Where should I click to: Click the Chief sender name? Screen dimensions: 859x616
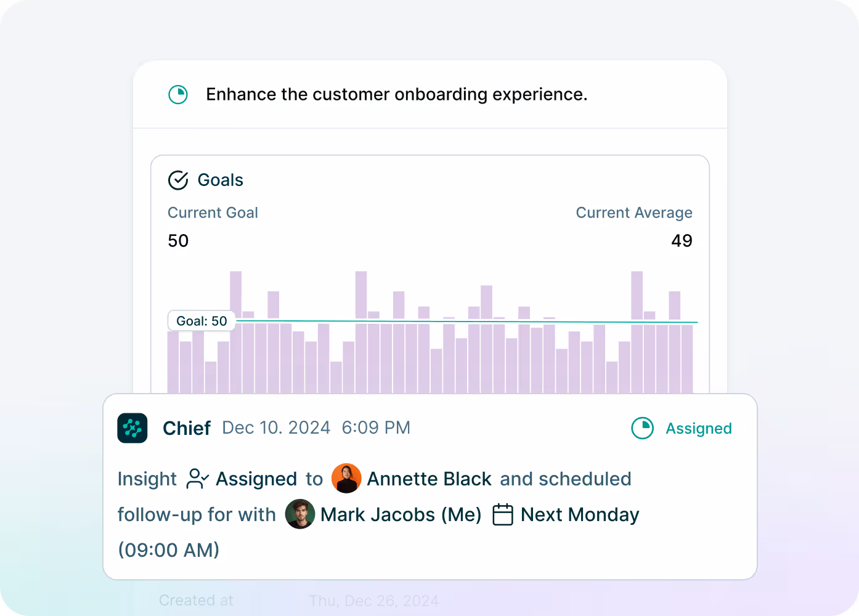click(187, 428)
